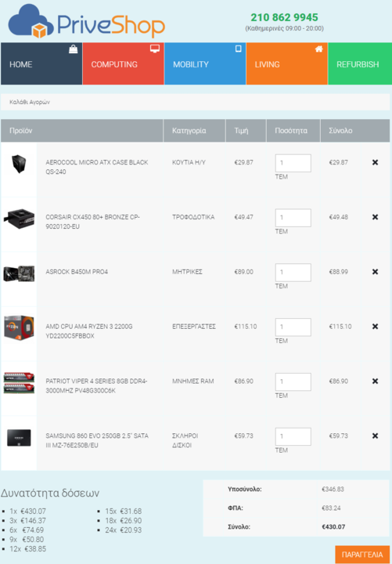Screen dimensions: 392x564
Task: Focus the quantity field for Samsung 860 EVO
Action: tap(293, 436)
